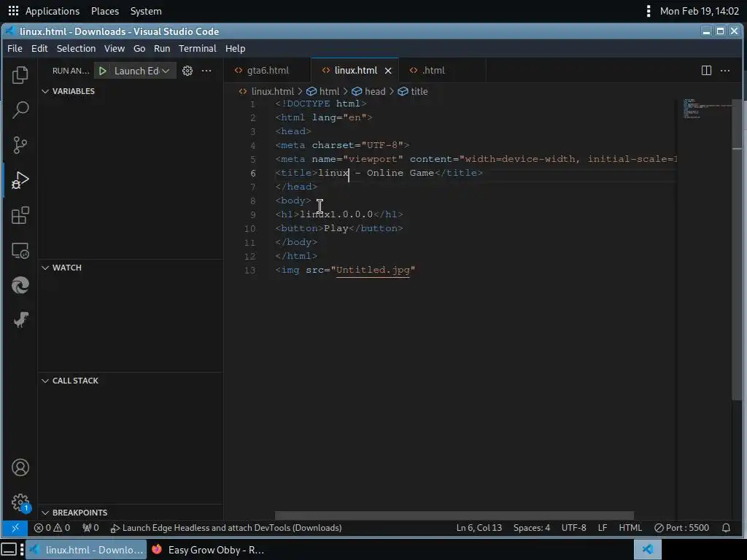Switch to the gta6.html tab
Image resolution: width=747 pixels, height=560 pixels.
pos(267,71)
